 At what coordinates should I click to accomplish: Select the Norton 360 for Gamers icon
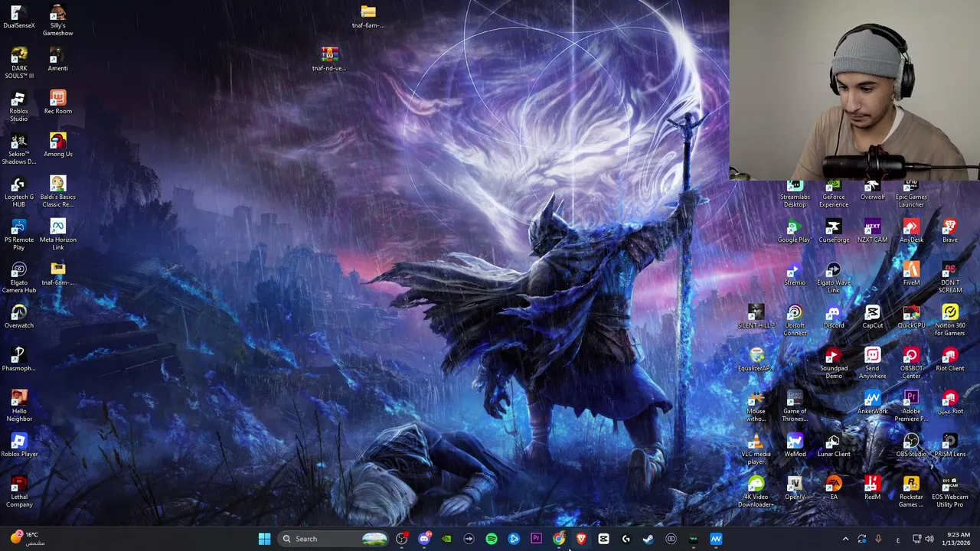click(x=950, y=321)
